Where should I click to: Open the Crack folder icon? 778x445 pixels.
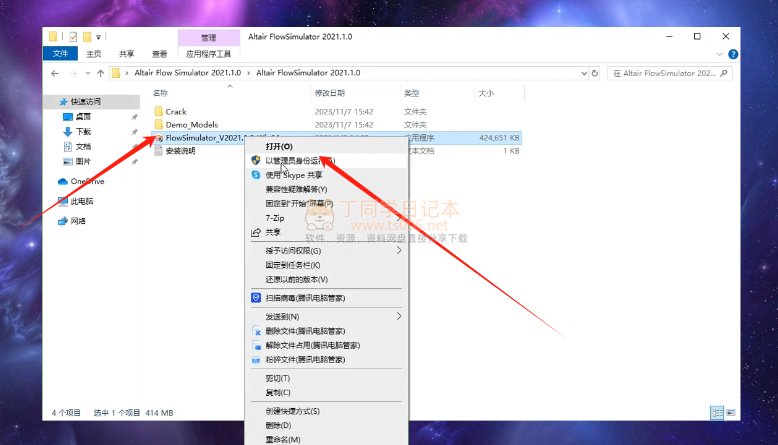click(x=158, y=111)
